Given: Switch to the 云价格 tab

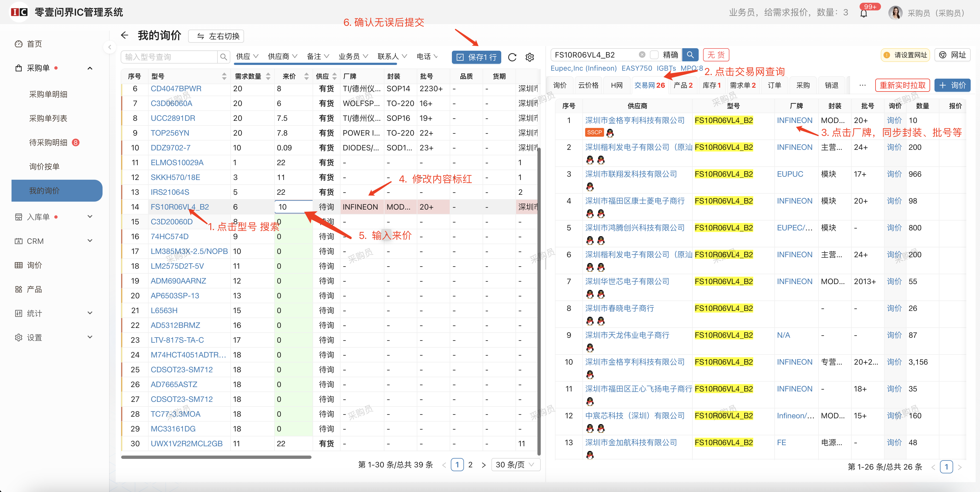Looking at the screenshot, I should [588, 85].
